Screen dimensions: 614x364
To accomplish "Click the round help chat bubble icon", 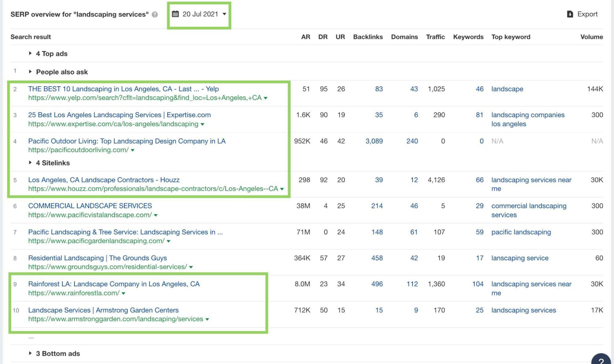I will 601,360.
